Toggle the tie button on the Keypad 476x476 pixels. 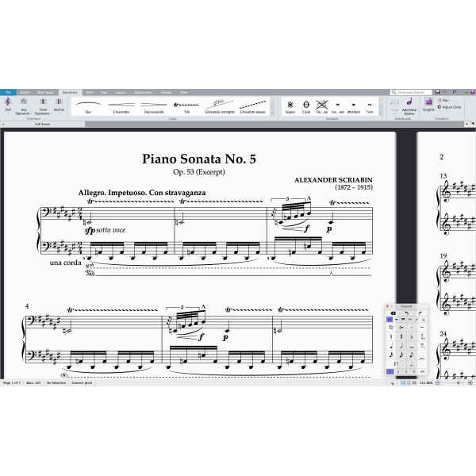pos(422,359)
